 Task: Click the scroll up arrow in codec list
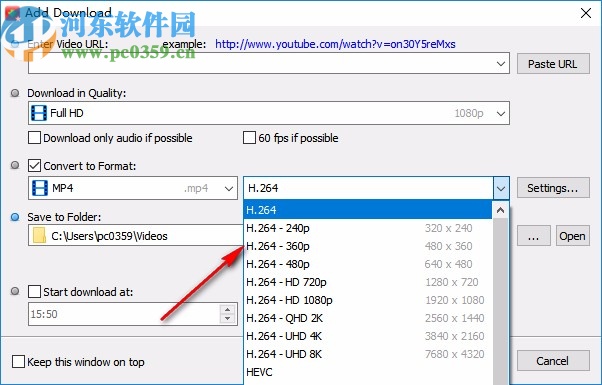tap(500, 210)
